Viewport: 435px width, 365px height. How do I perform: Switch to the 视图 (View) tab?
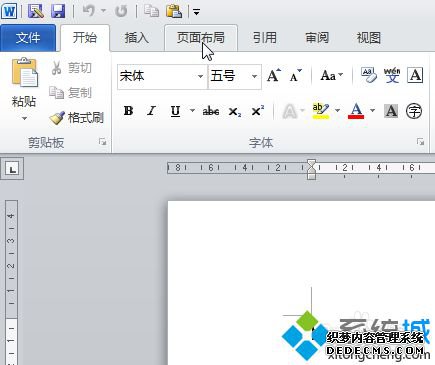click(x=369, y=38)
